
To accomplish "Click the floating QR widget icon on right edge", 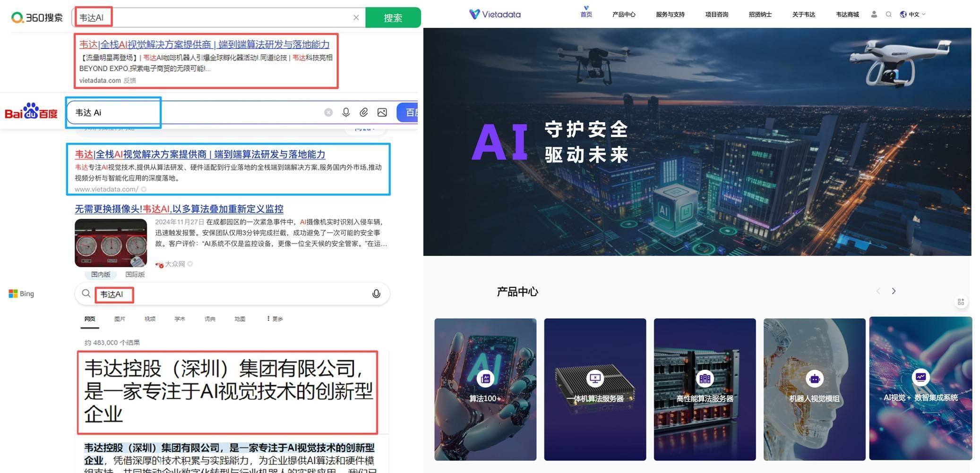I will click(961, 302).
